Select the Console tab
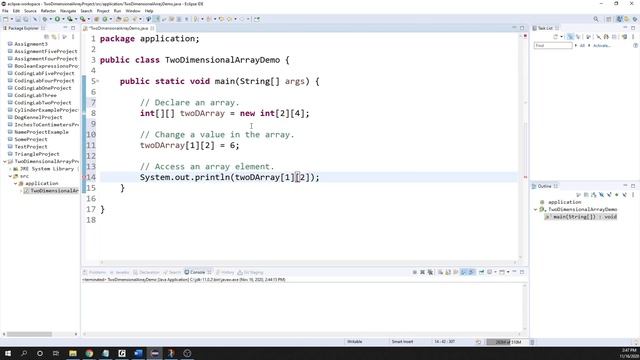This screenshot has width=640, height=360. pos(198,272)
